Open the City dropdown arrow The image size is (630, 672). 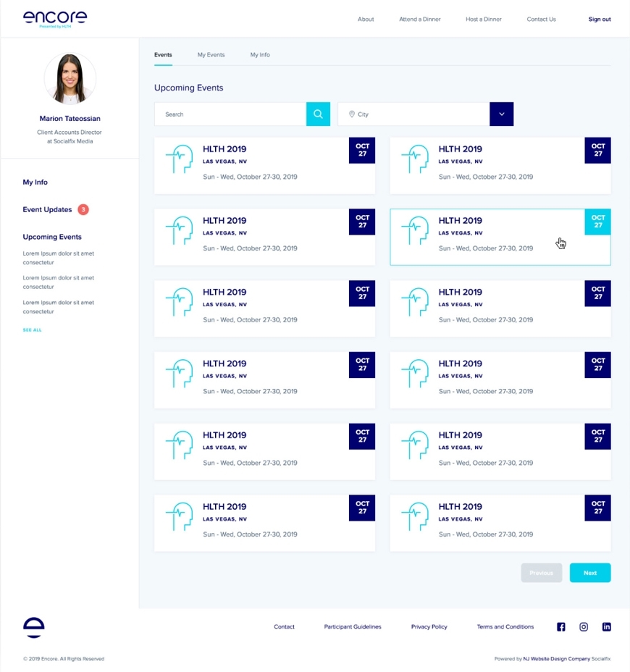(x=501, y=114)
